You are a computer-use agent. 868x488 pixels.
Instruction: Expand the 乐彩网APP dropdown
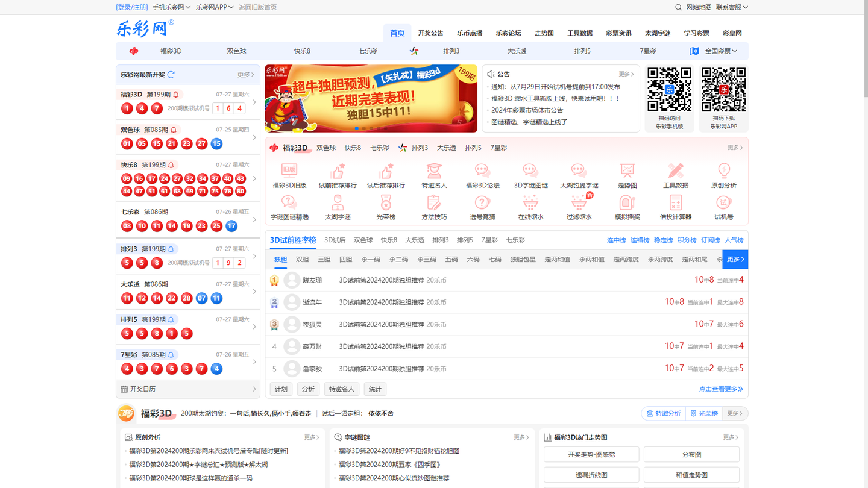pyautogui.click(x=215, y=7)
